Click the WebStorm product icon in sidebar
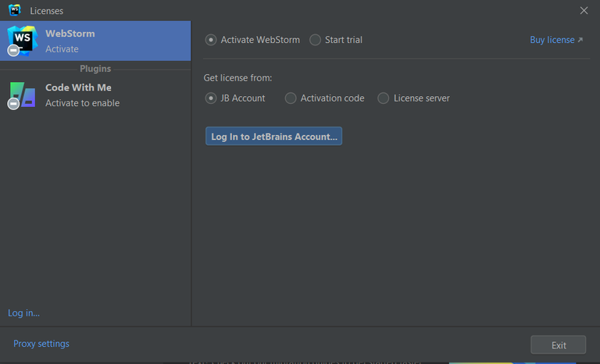The image size is (600, 364). 22,40
